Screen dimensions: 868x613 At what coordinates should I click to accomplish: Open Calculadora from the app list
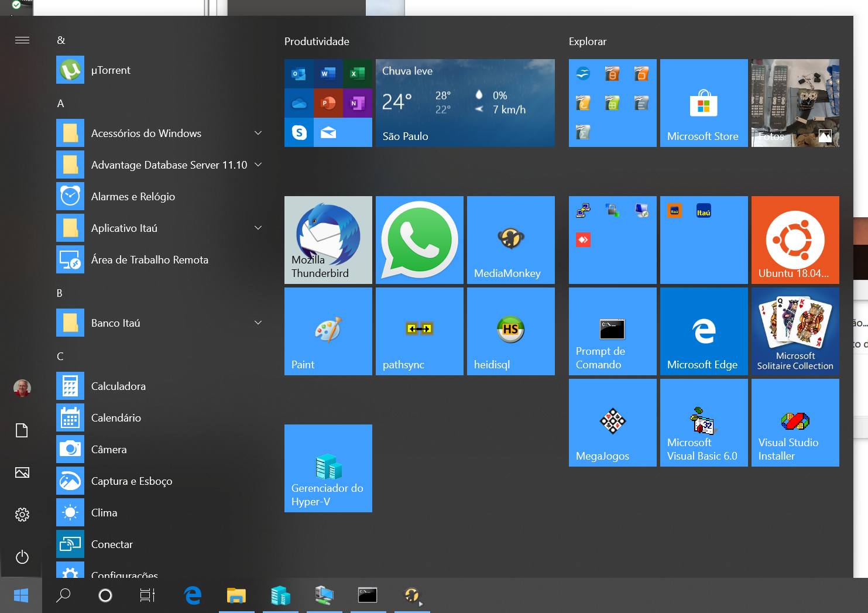pos(118,386)
